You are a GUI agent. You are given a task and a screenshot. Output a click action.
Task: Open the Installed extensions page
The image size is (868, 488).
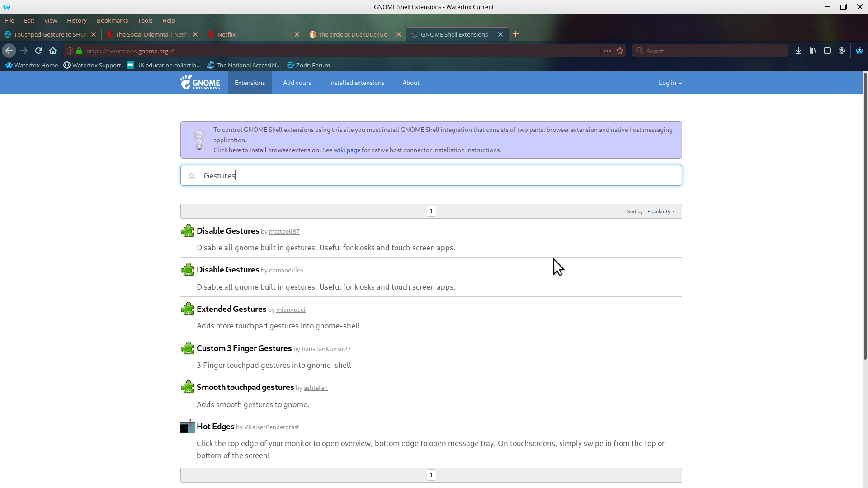click(356, 83)
